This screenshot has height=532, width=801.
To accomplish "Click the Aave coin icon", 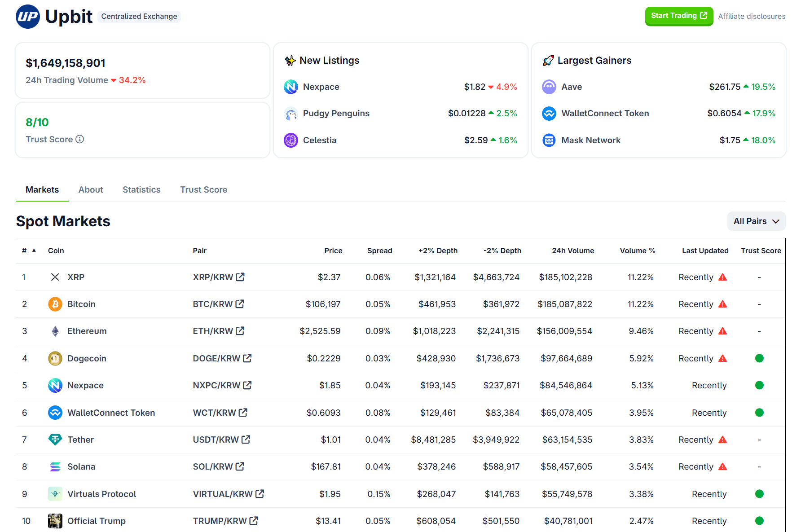I will [x=549, y=87].
